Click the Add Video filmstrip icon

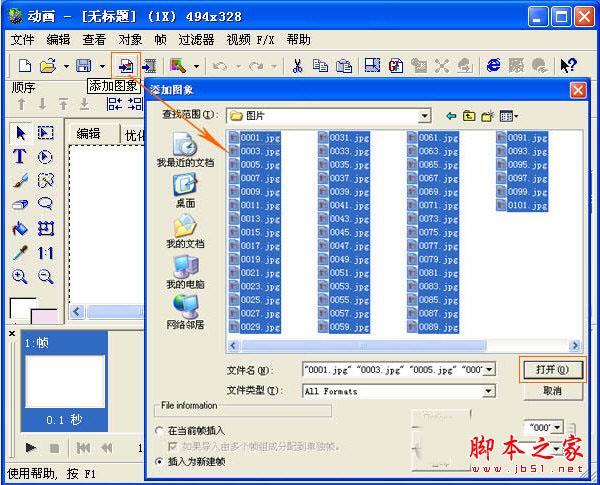point(150,66)
